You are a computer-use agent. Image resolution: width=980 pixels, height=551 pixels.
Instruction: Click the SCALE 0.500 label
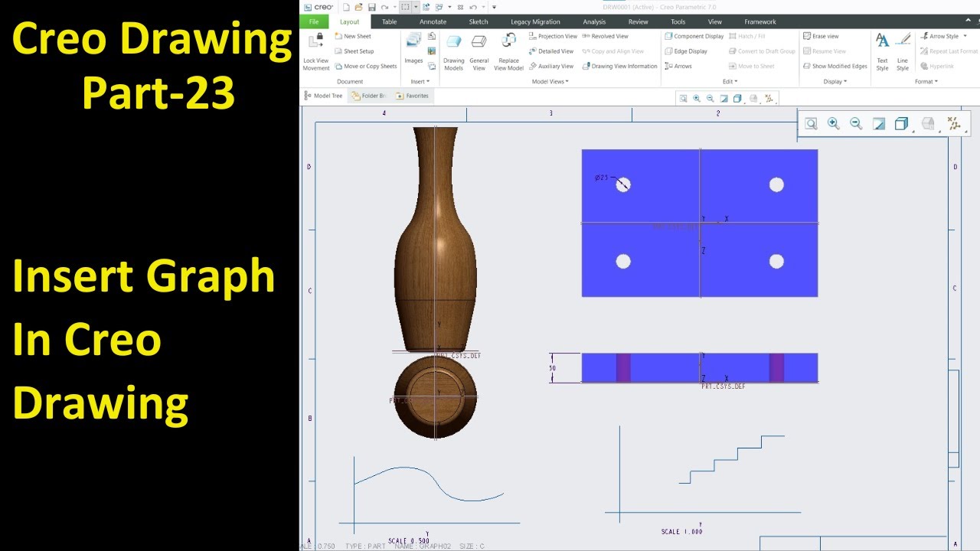click(408, 541)
